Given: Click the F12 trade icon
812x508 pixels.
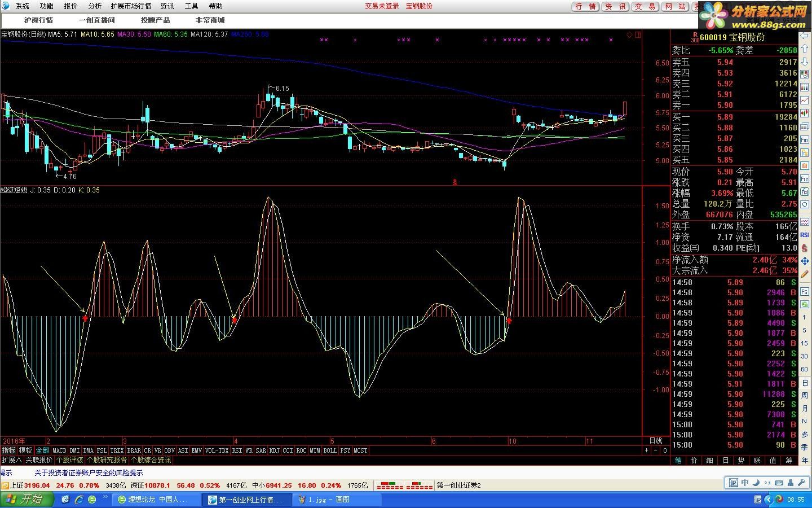Looking at the screenshot, I should click(x=805, y=178).
